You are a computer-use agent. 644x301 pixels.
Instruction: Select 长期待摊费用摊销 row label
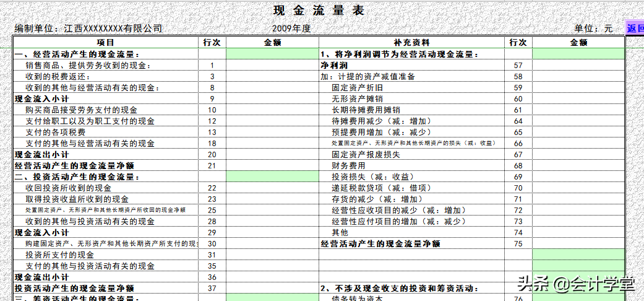(366, 110)
